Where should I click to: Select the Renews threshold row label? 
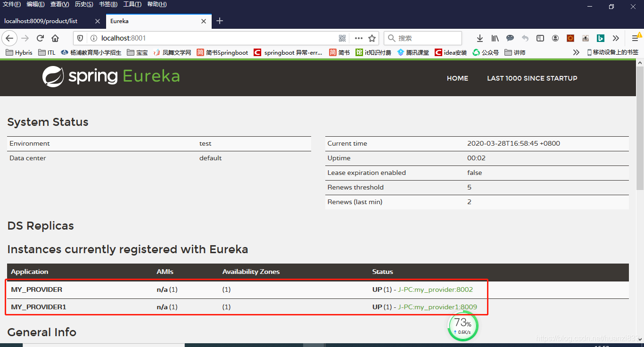355,187
